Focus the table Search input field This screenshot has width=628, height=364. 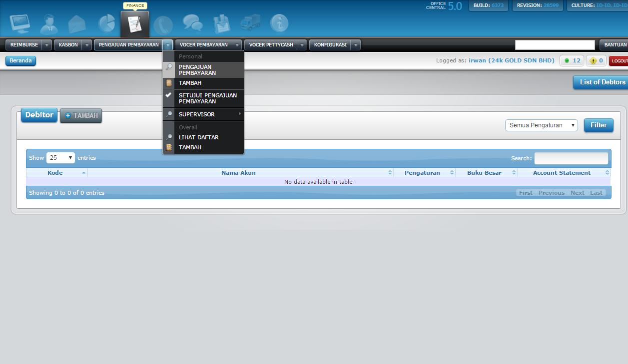point(571,158)
